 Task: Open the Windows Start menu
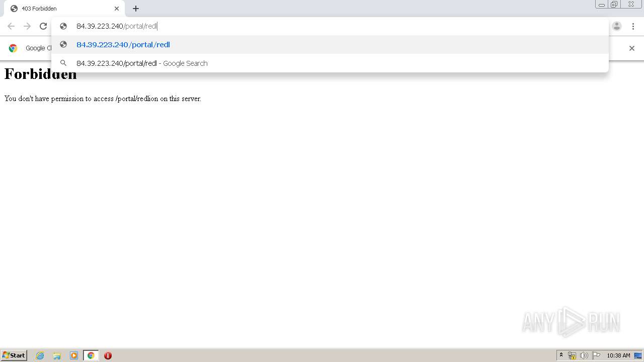(x=14, y=355)
